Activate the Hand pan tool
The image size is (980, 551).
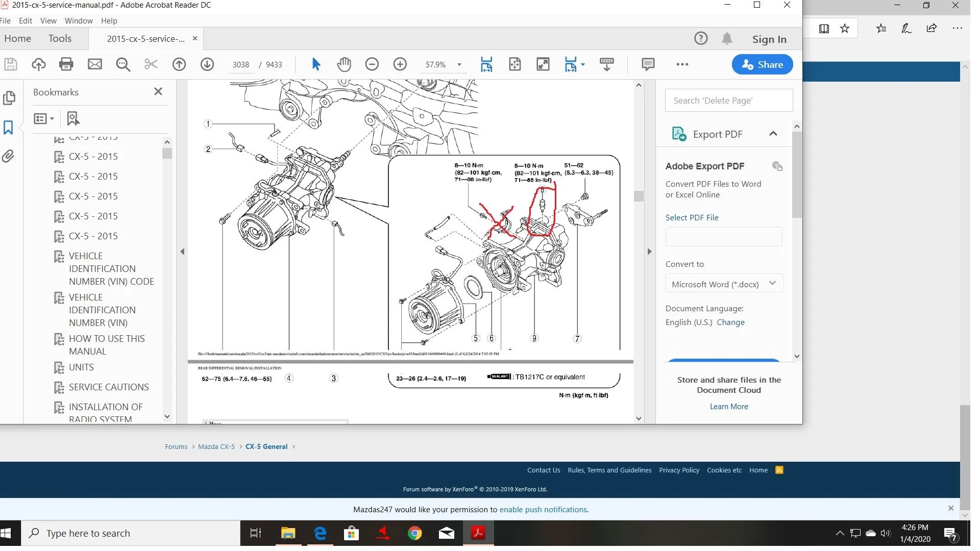click(344, 64)
